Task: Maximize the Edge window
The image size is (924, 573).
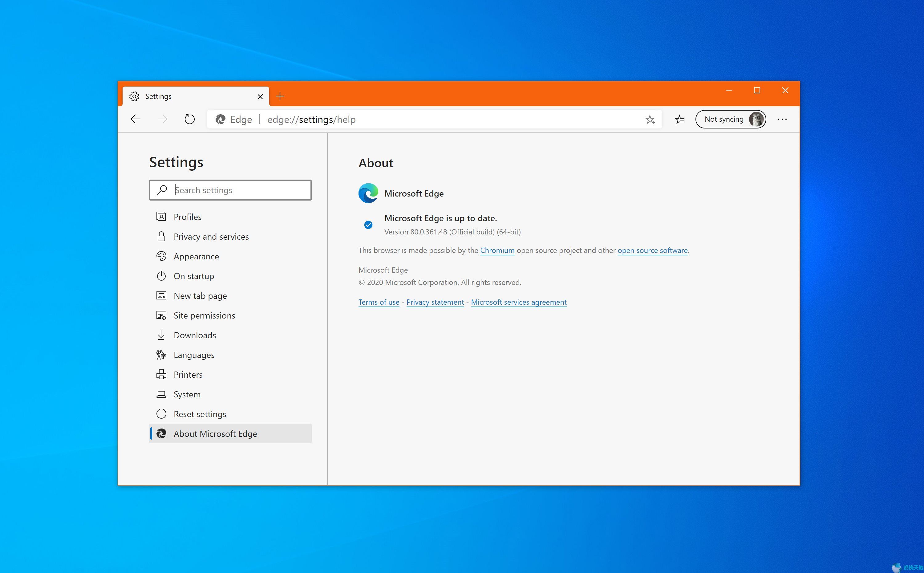Action: click(757, 90)
